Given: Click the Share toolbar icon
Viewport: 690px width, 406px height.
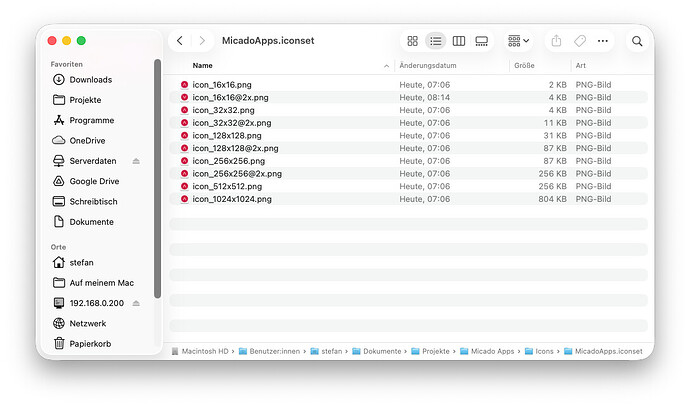Looking at the screenshot, I should point(556,41).
